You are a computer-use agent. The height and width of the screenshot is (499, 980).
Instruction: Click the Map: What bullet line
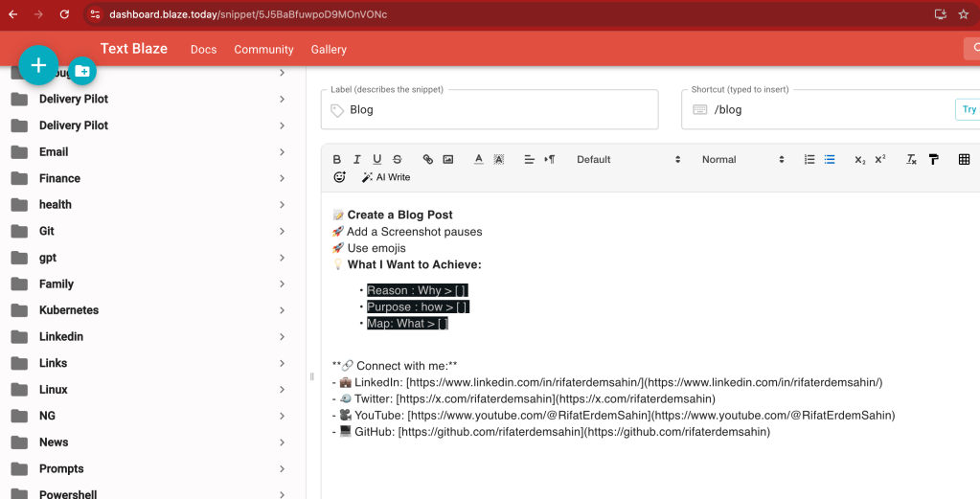point(407,324)
